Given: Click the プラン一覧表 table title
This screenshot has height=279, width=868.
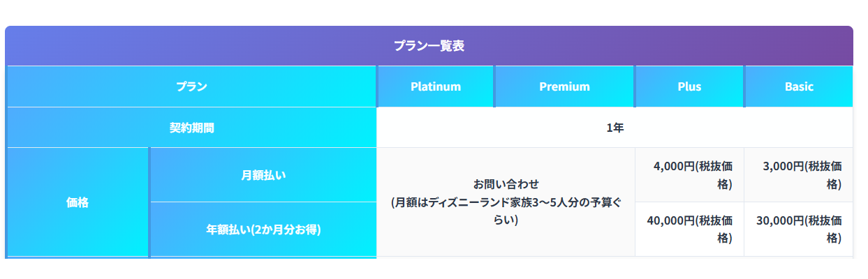Looking at the screenshot, I should pos(429,46).
